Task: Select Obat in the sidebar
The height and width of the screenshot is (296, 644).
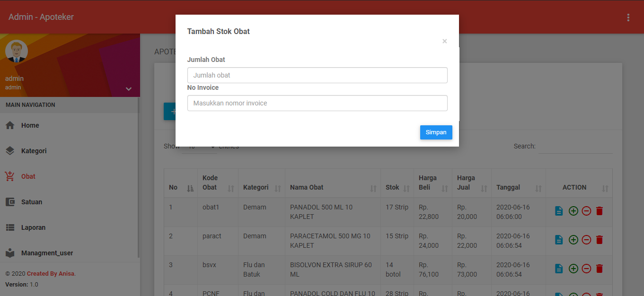Action: tap(28, 176)
